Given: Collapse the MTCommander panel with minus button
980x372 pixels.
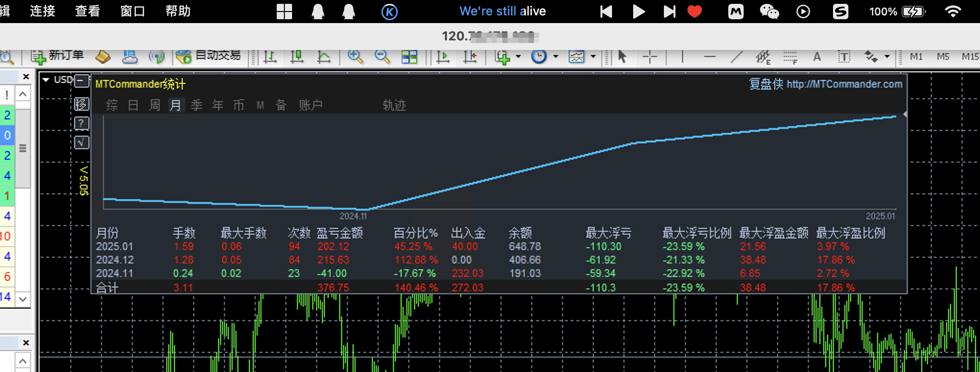Looking at the screenshot, I should coord(82,80).
